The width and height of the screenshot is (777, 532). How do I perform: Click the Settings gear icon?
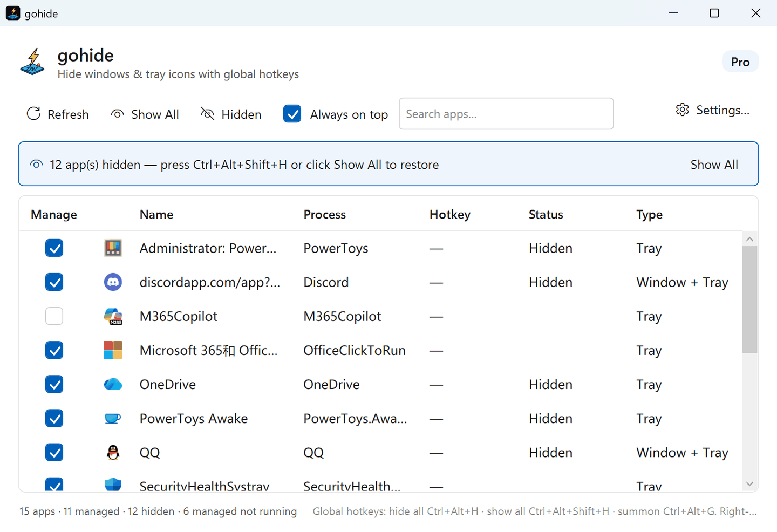pyautogui.click(x=683, y=110)
